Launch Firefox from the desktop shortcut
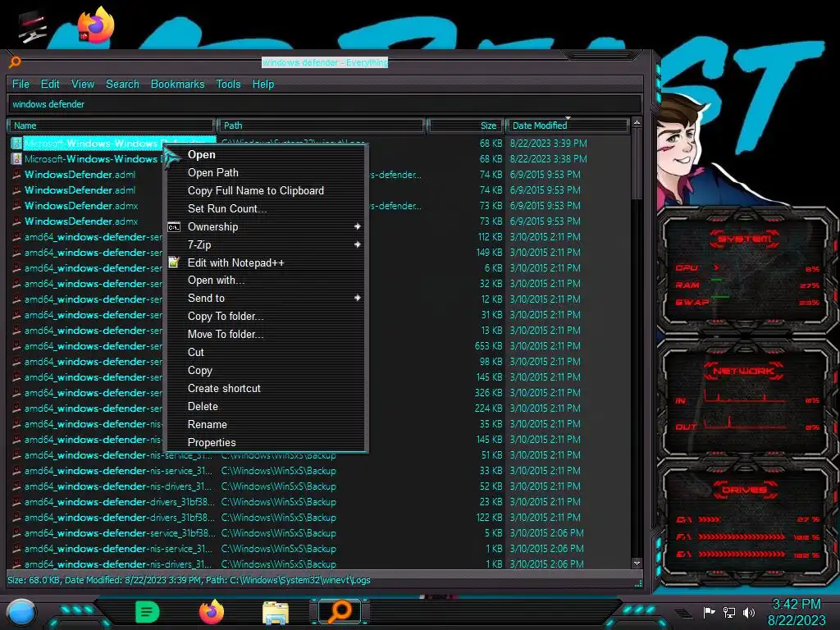Image resolution: width=840 pixels, height=630 pixels. point(96,25)
